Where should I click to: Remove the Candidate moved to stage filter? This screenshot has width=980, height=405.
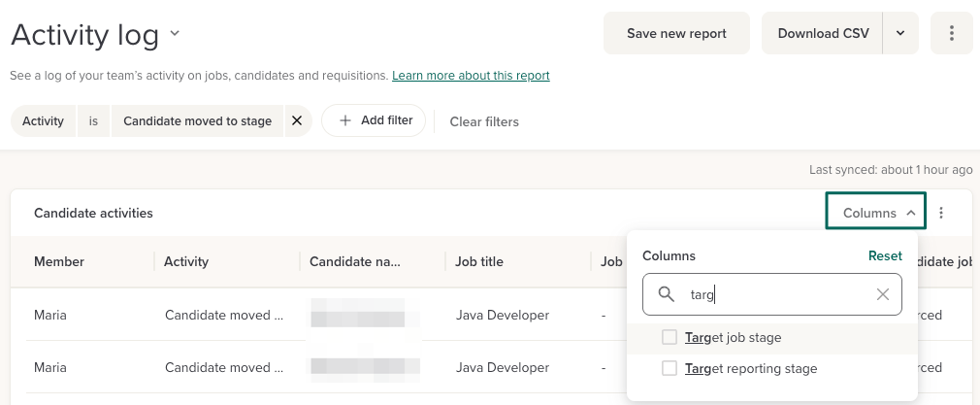pyautogui.click(x=297, y=121)
